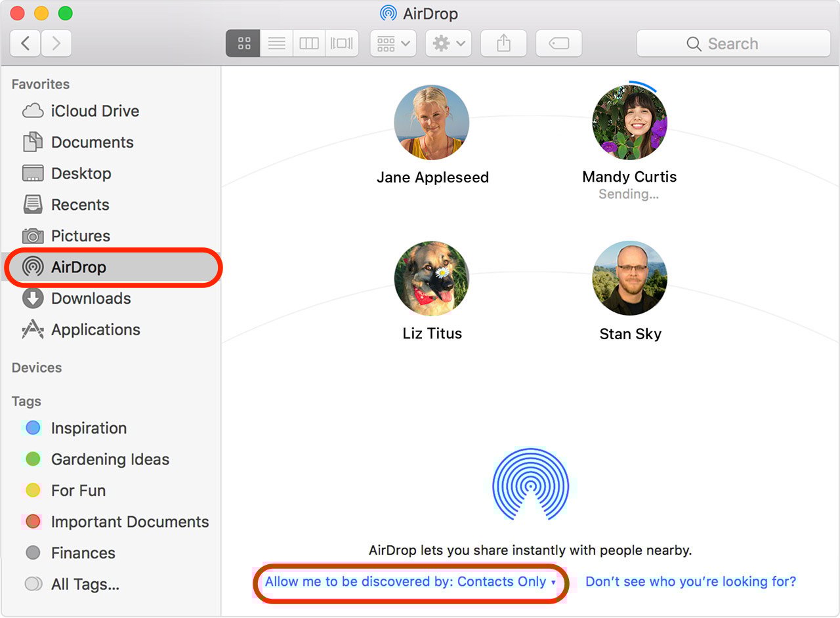Viewport: 840px width, 618px height.
Task: Switch to icon view
Action: pos(243,44)
